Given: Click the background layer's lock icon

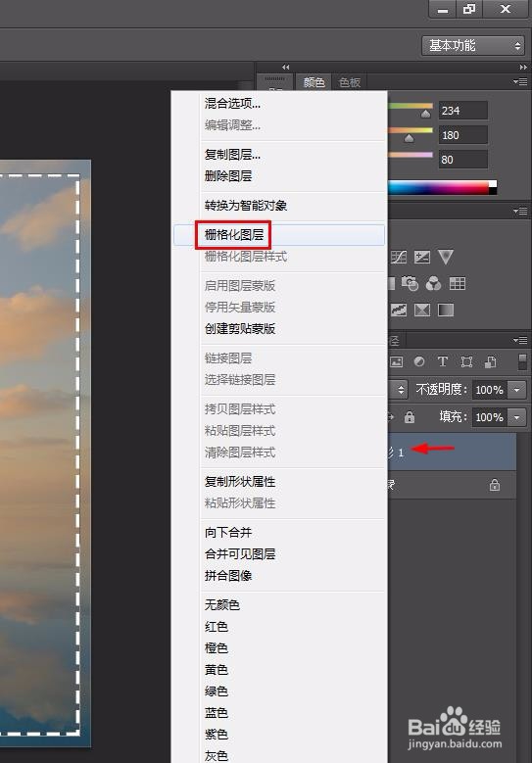Looking at the screenshot, I should pyautogui.click(x=495, y=485).
